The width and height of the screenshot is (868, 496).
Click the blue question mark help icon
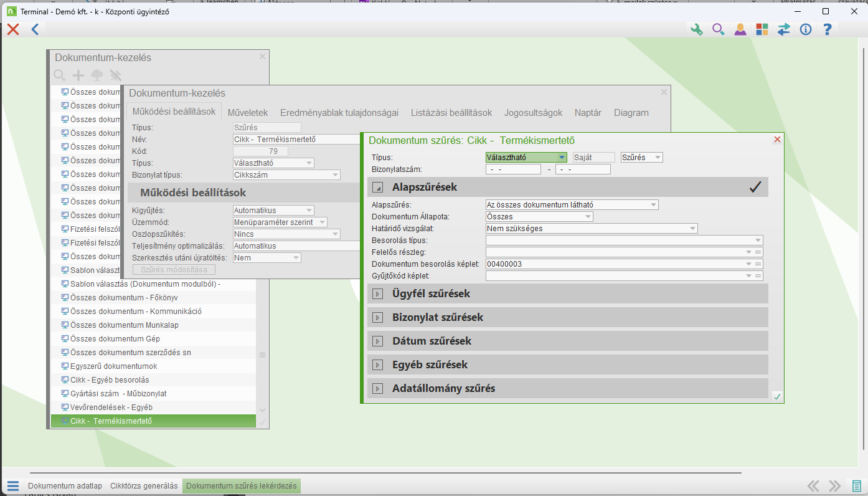[x=827, y=29]
